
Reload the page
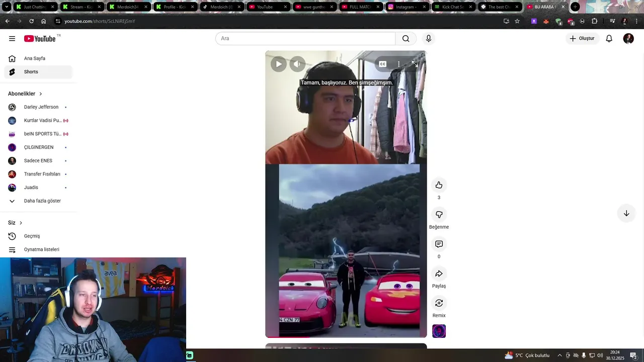click(31, 21)
